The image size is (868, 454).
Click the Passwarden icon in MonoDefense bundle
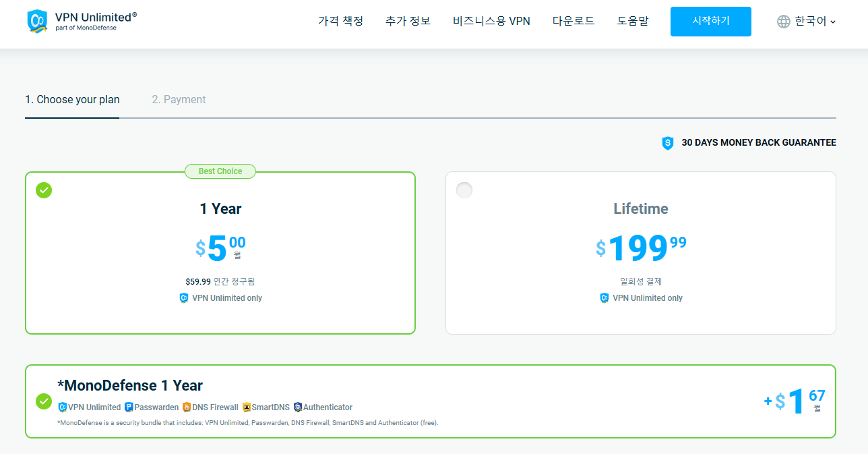click(x=129, y=407)
